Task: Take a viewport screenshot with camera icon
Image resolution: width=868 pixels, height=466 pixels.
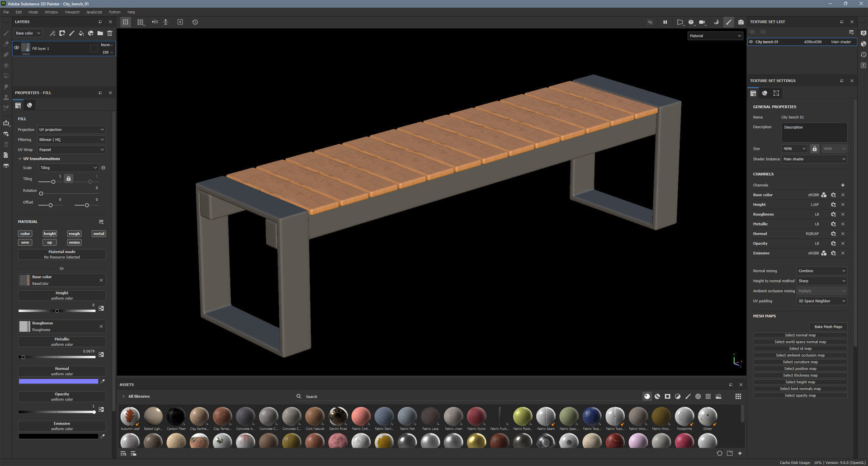Action: pos(741,22)
